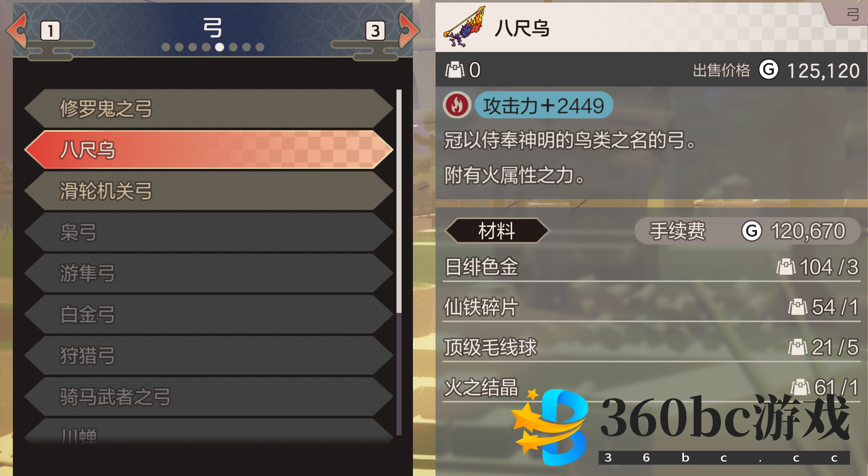The width and height of the screenshot is (868, 476).
Task: Click the page 1 key indicator
Action: click(x=50, y=31)
